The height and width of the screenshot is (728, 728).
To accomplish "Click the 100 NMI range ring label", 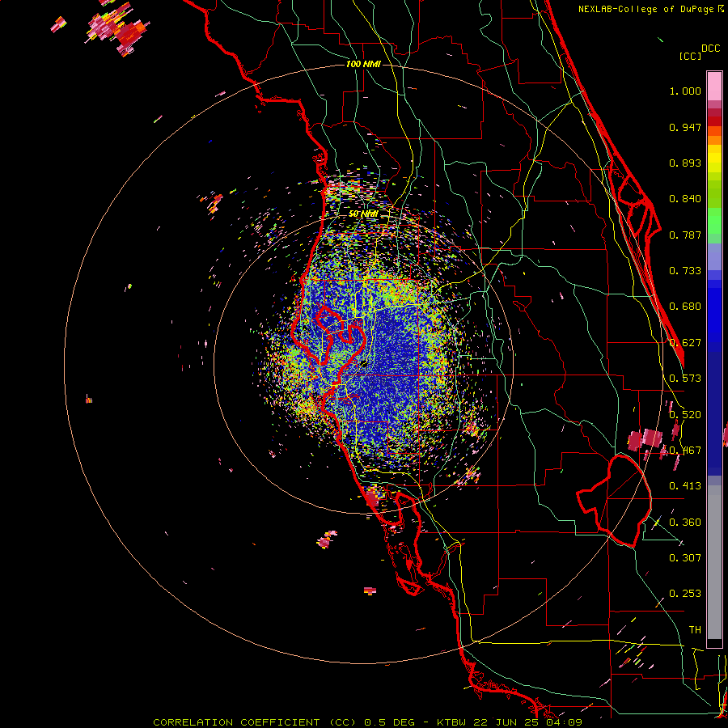I will (x=363, y=64).
